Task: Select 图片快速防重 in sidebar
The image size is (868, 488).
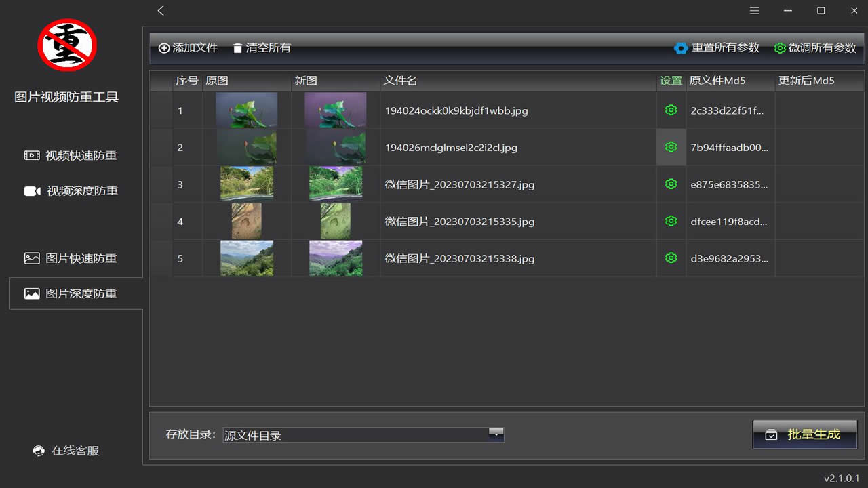Action: pos(71,258)
